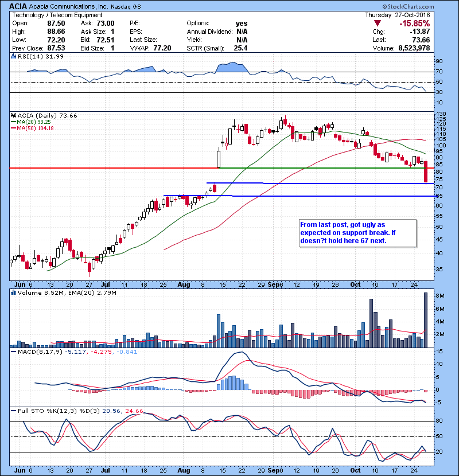Click the Volume 8.52M, EMA(20) 2.79M label
This screenshot has height=476, width=459.
click(x=67, y=293)
